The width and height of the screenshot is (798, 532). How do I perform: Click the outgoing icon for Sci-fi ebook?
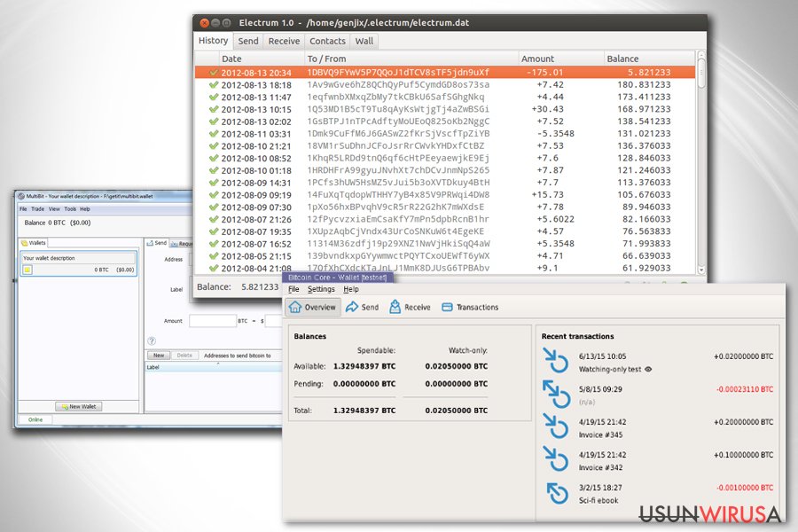coord(557,493)
